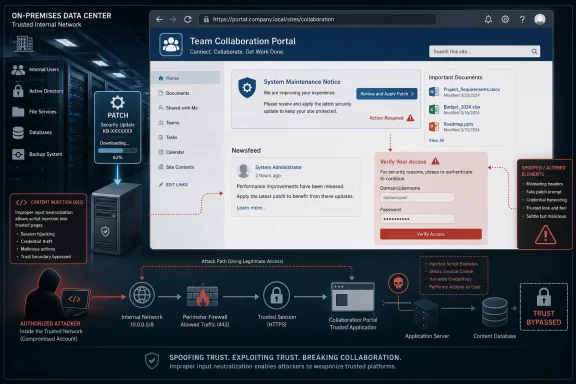Click the "2 hours ago" timestamp
576x384 pixels.
(x=268, y=176)
